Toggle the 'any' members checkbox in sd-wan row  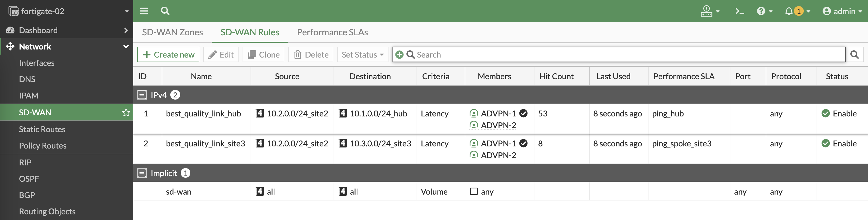pyautogui.click(x=473, y=191)
